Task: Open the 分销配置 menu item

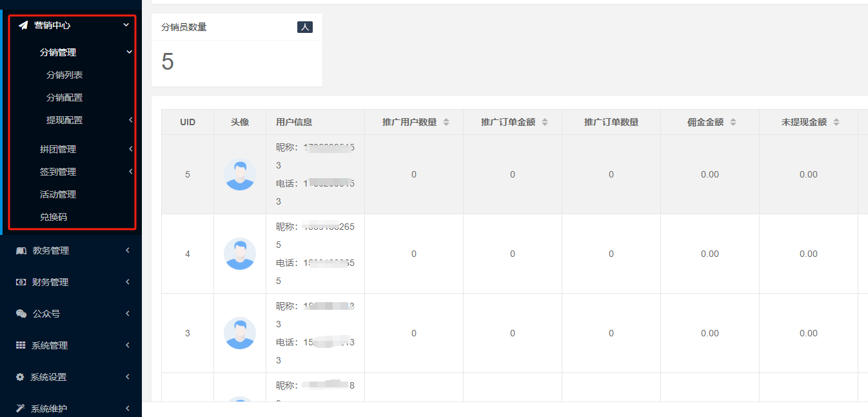Action: point(64,97)
